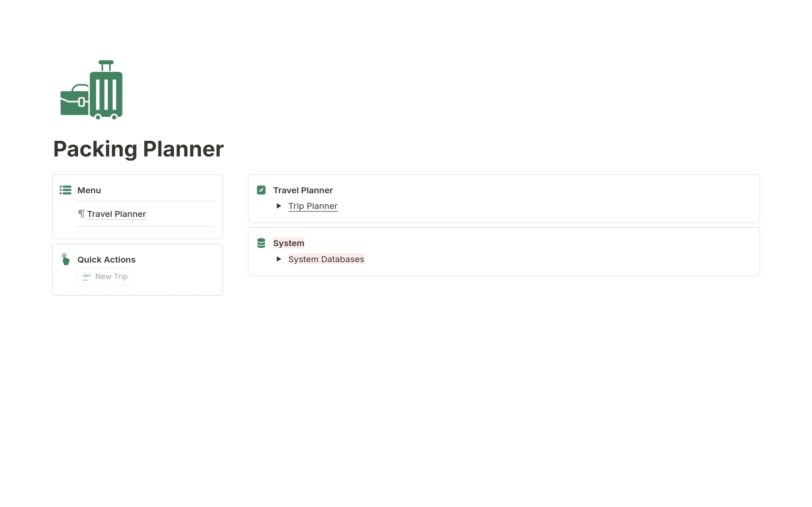Select the Menu heading text
Image resolution: width=812 pixels, height=507 pixels.
[89, 190]
